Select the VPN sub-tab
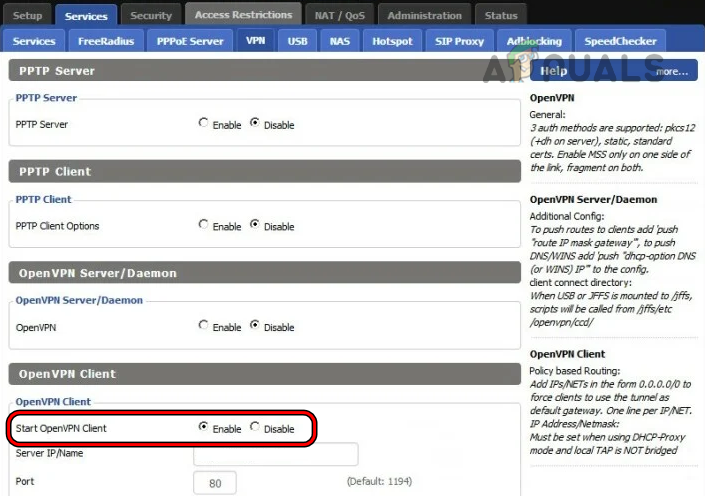The image size is (705, 496). coord(255,40)
